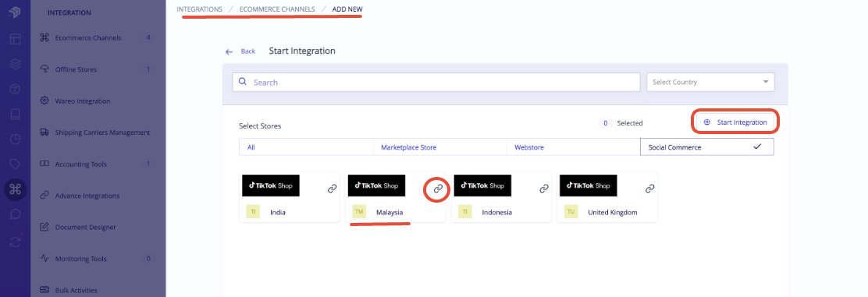868x297 pixels.
Task: Select the TikTok Shop Indonesia thumbnail
Action: coord(482,186)
